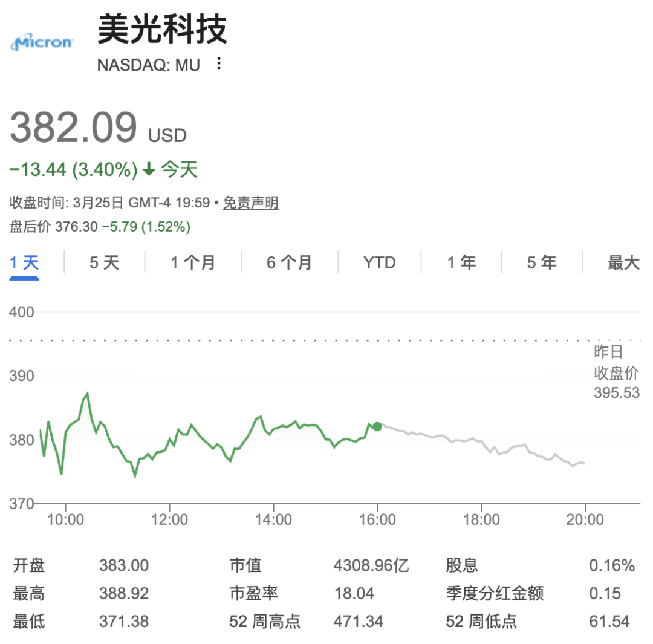Open the 1 年 chart view

click(460, 262)
